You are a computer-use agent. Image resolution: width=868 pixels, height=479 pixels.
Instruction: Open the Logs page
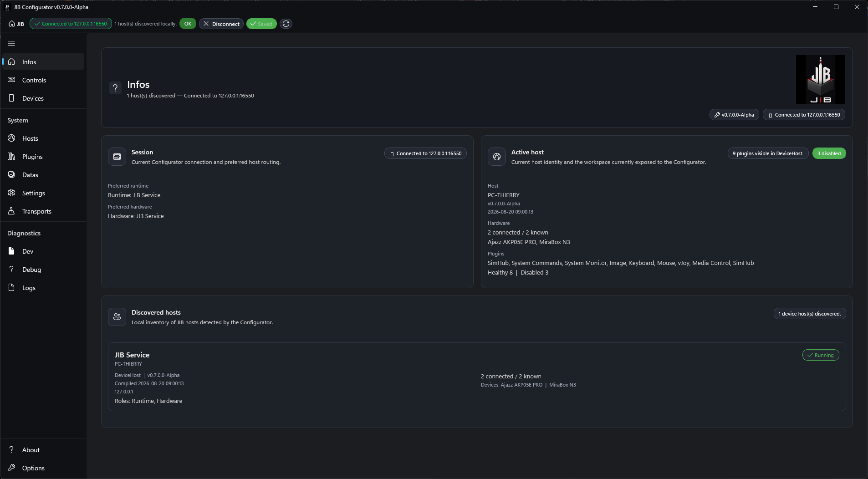(43, 288)
